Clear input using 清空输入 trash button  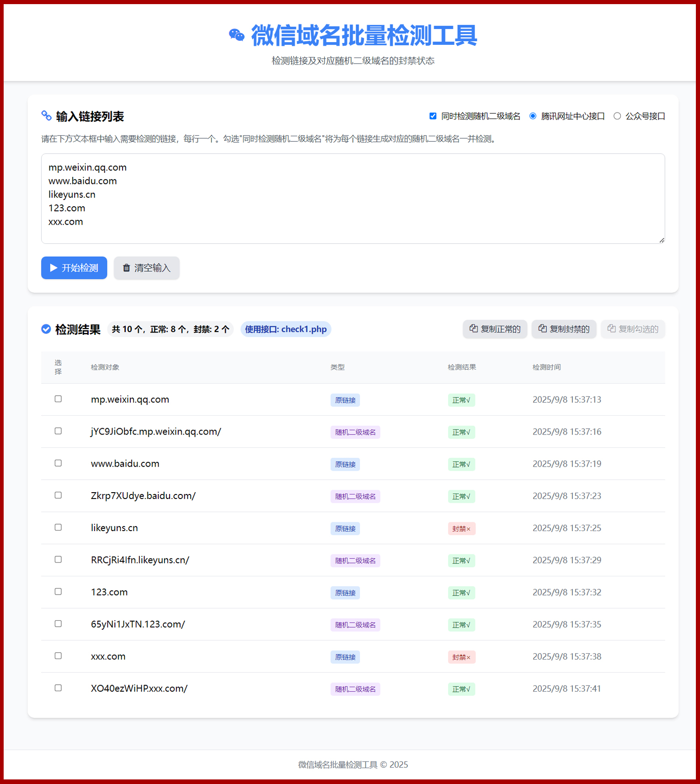pos(146,268)
